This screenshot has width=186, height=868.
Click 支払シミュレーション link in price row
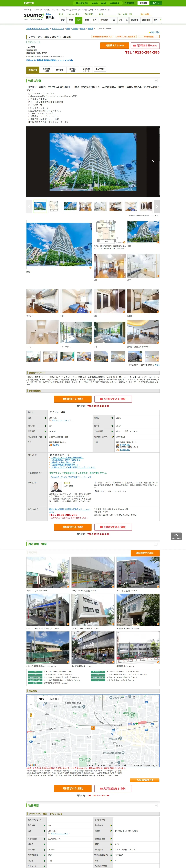(60, 420)
